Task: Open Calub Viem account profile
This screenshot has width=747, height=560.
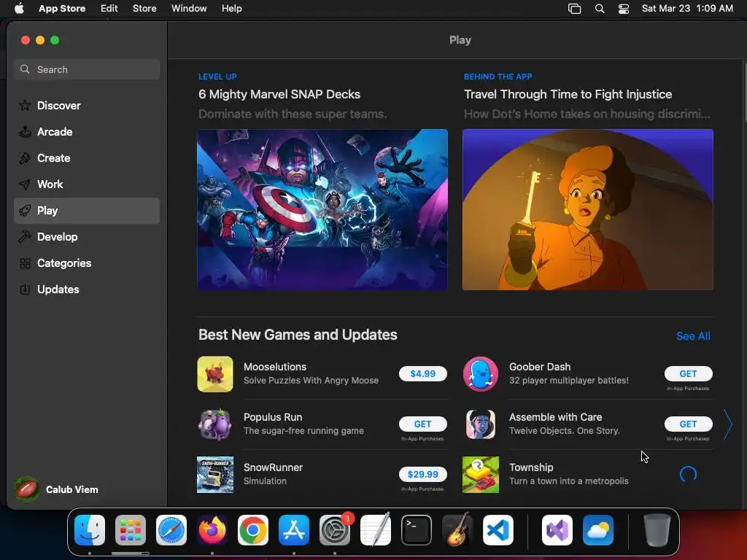Action: pos(57,489)
